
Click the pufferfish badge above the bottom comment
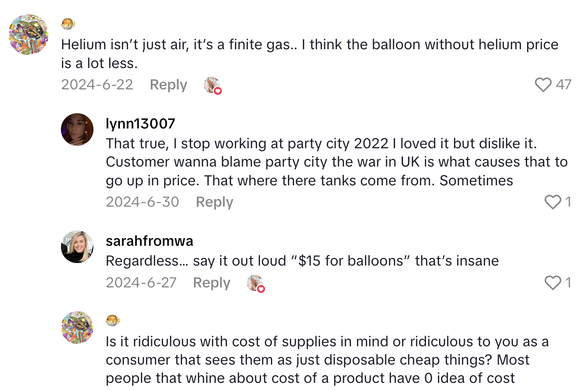112,320
